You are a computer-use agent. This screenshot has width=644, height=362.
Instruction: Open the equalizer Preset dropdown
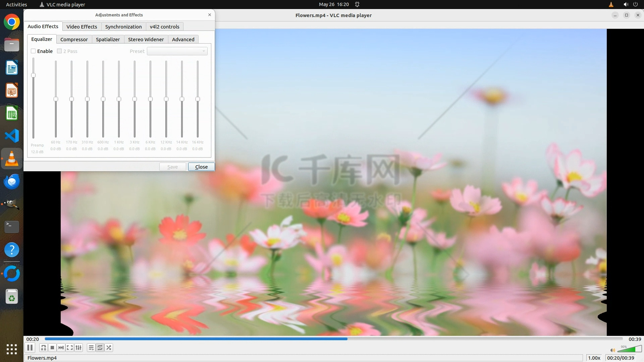[177, 51]
